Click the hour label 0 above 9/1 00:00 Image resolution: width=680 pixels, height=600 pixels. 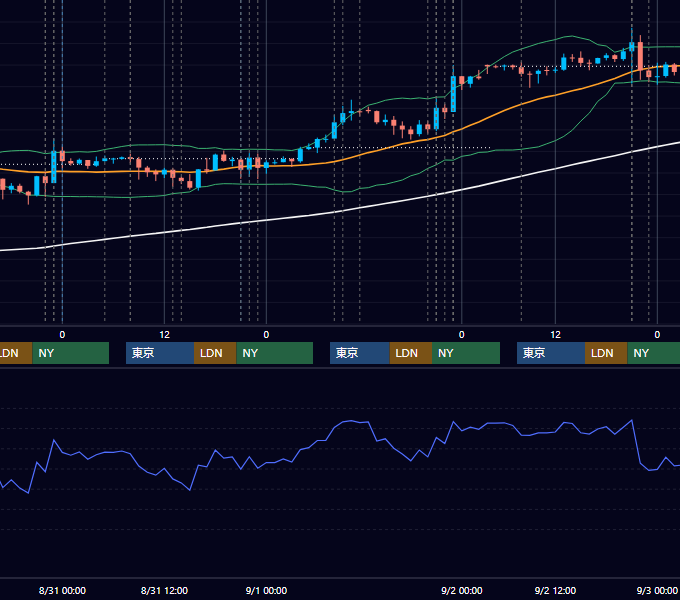(266, 334)
